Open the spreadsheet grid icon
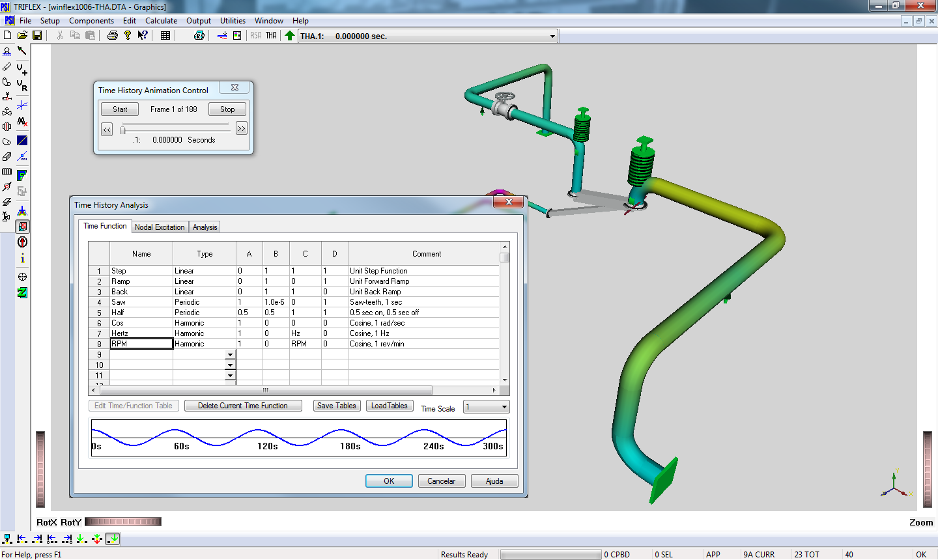Image resolution: width=938 pixels, height=560 pixels. click(165, 35)
